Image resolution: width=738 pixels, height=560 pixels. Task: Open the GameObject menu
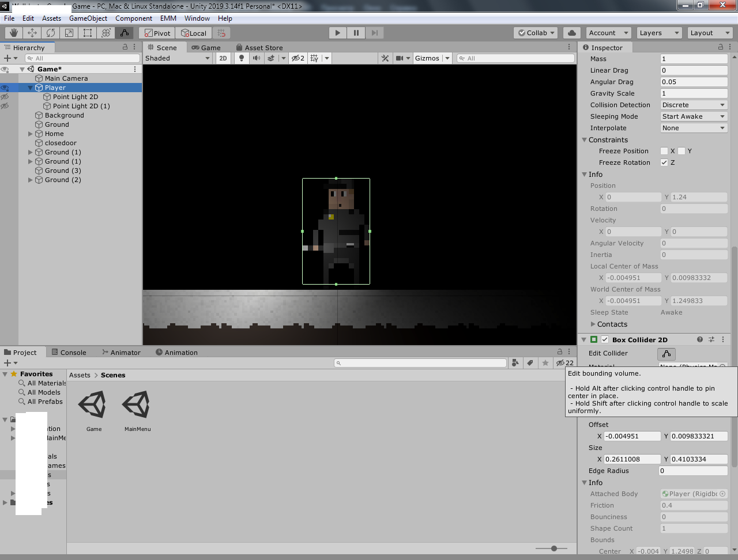[88, 18]
